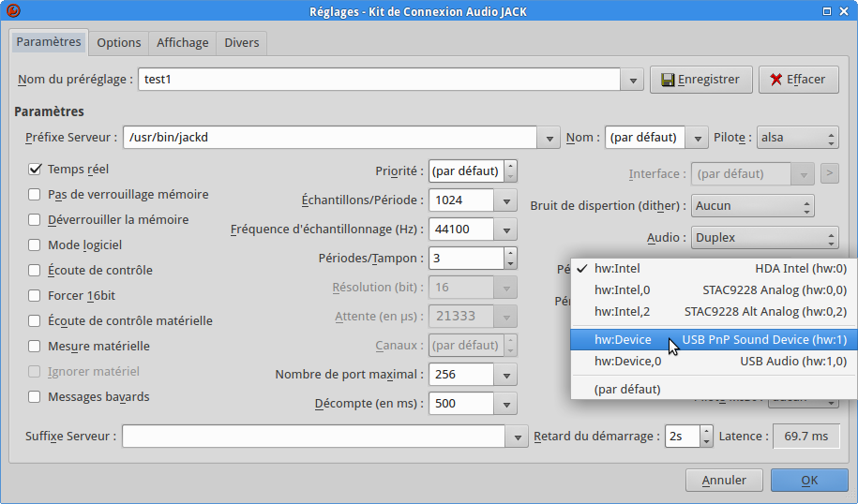Enable the Pas de verrouillage mémoire checkbox
Screen dimensions: 858x504
(x=36, y=195)
